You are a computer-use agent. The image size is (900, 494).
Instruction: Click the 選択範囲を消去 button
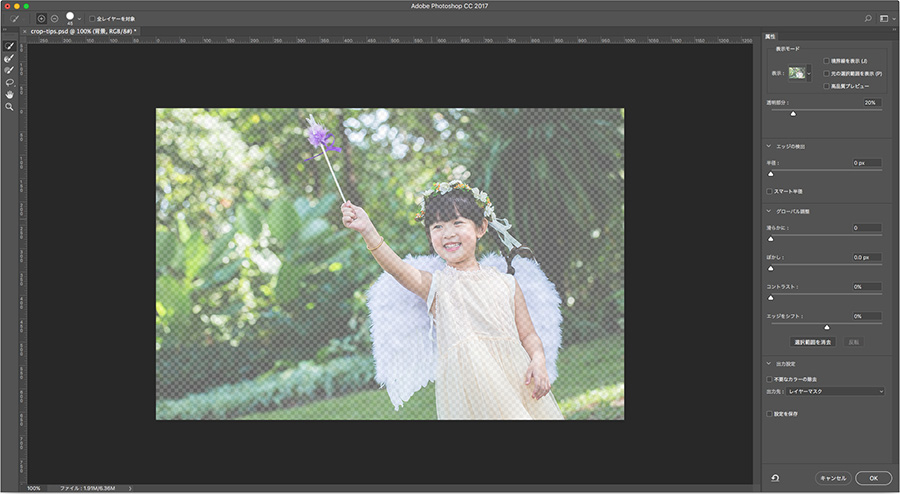[x=812, y=342]
